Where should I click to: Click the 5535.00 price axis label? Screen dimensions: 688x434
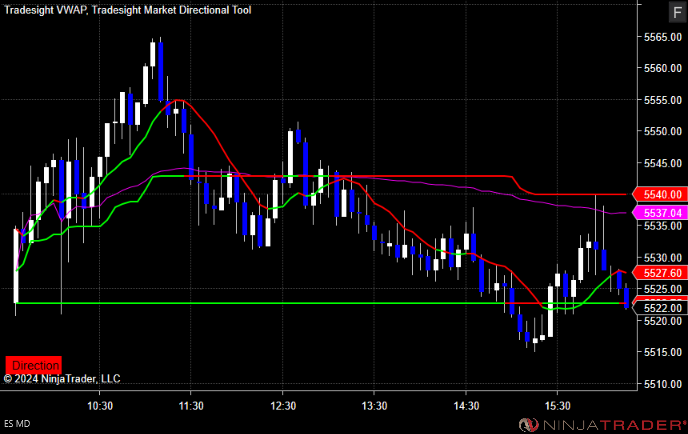click(x=663, y=226)
